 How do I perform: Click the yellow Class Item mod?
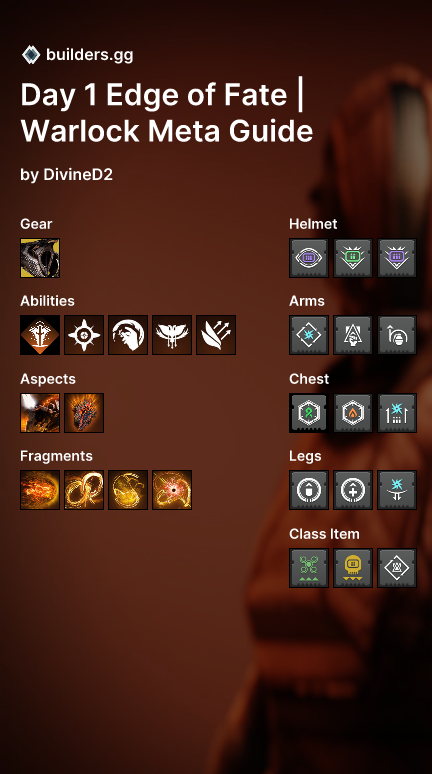(x=353, y=568)
